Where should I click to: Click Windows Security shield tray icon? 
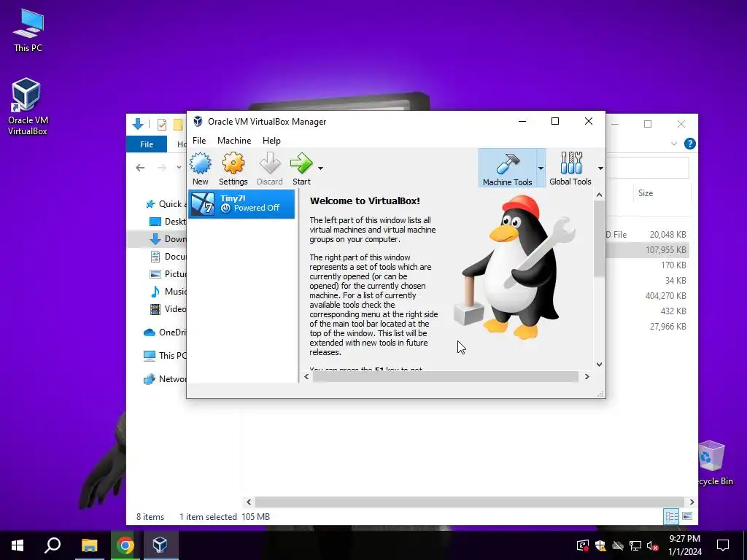pyautogui.click(x=600, y=545)
